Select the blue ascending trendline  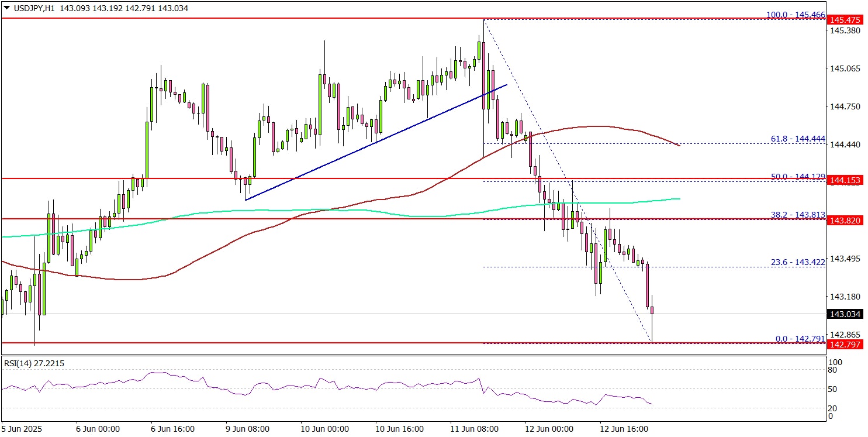(374, 142)
